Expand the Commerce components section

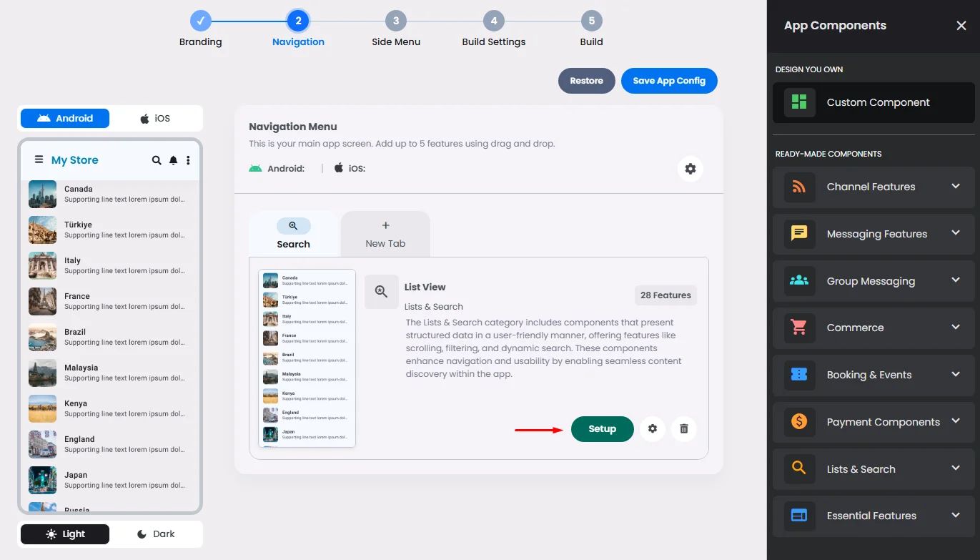tap(873, 328)
